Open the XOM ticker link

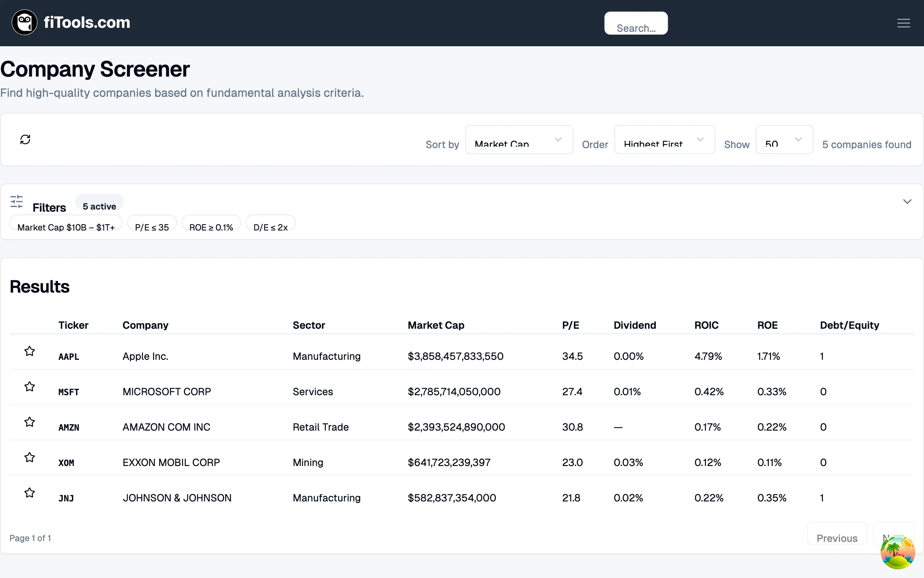tap(66, 463)
